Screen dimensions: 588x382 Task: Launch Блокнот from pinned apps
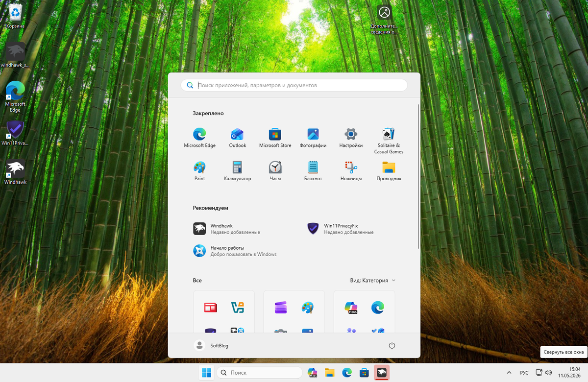313,171
